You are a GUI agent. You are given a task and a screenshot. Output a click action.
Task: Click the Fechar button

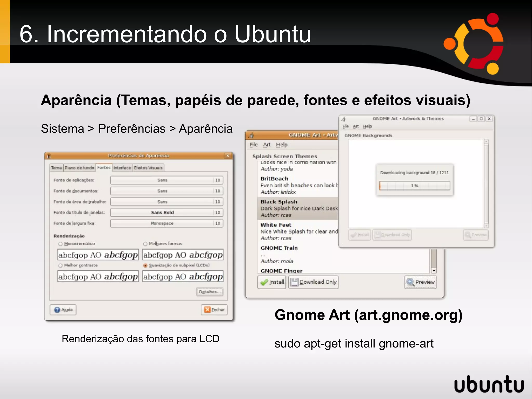click(214, 310)
